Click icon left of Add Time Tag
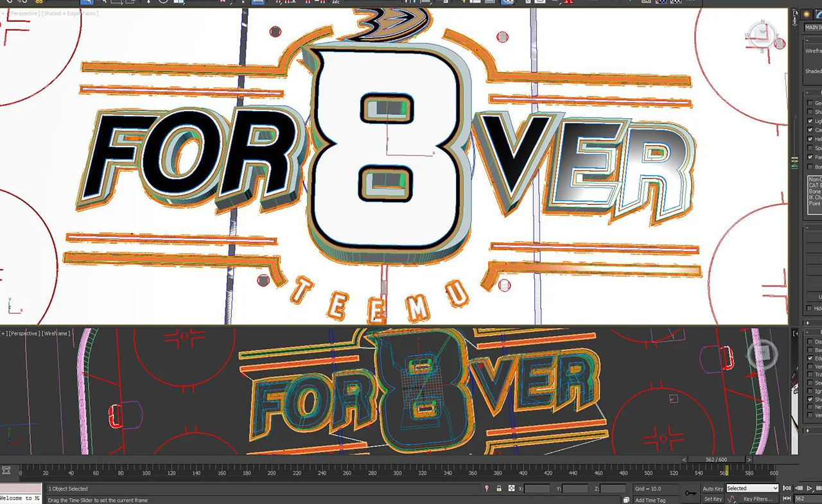 (626, 500)
